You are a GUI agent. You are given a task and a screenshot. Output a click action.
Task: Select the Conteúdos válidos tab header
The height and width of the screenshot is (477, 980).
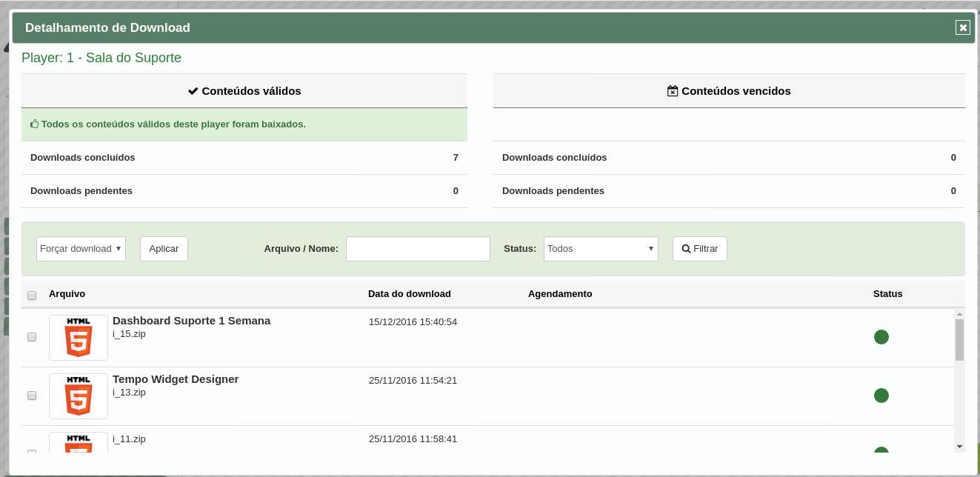(x=244, y=91)
